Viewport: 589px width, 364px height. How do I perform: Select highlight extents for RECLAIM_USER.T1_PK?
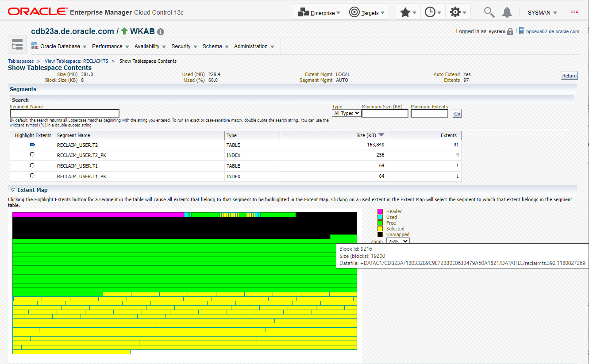click(32, 176)
